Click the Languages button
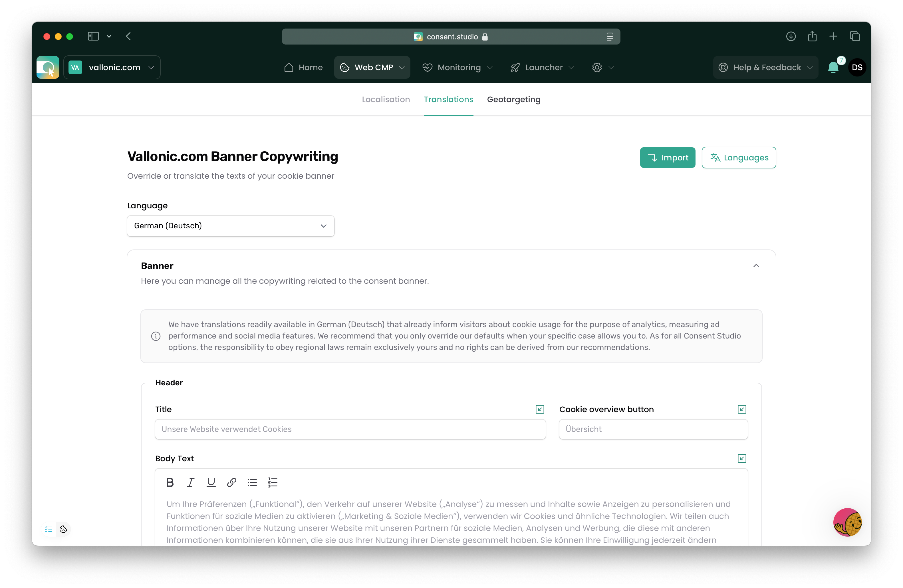Image resolution: width=903 pixels, height=588 pixels. [x=739, y=158]
